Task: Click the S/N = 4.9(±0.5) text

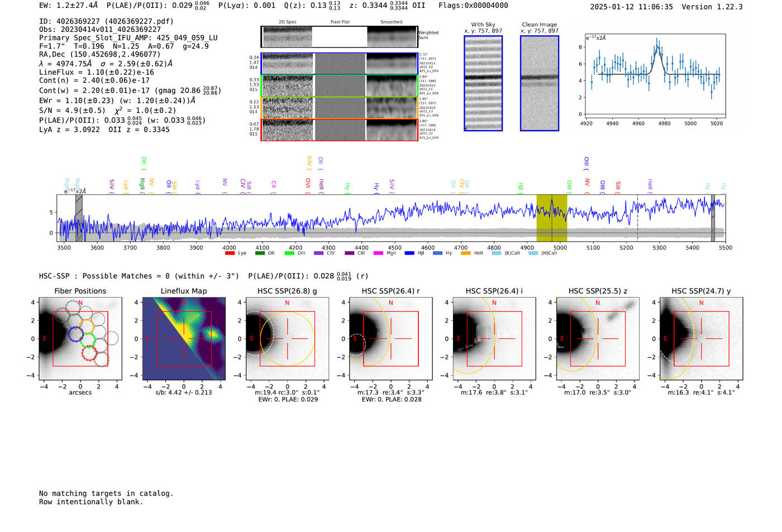Action: coord(72,111)
